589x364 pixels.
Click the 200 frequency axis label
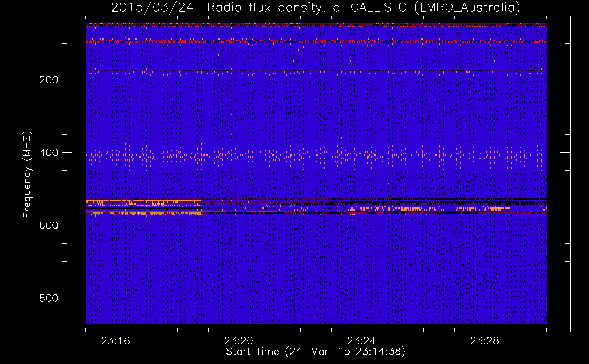(49, 80)
